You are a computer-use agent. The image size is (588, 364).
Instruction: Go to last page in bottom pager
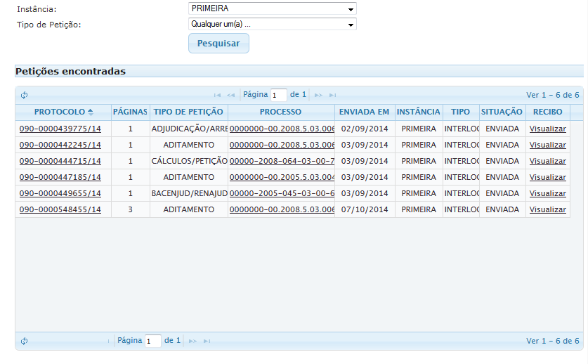[207, 341]
